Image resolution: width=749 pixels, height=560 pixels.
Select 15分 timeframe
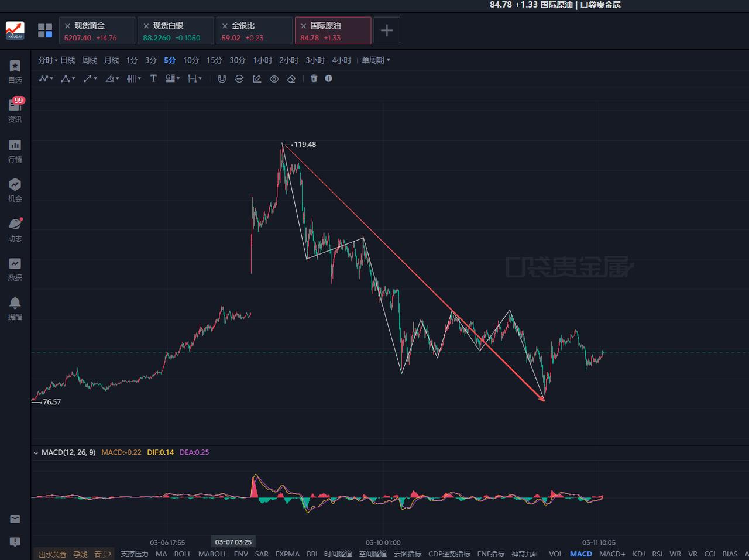pyautogui.click(x=214, y=60)
